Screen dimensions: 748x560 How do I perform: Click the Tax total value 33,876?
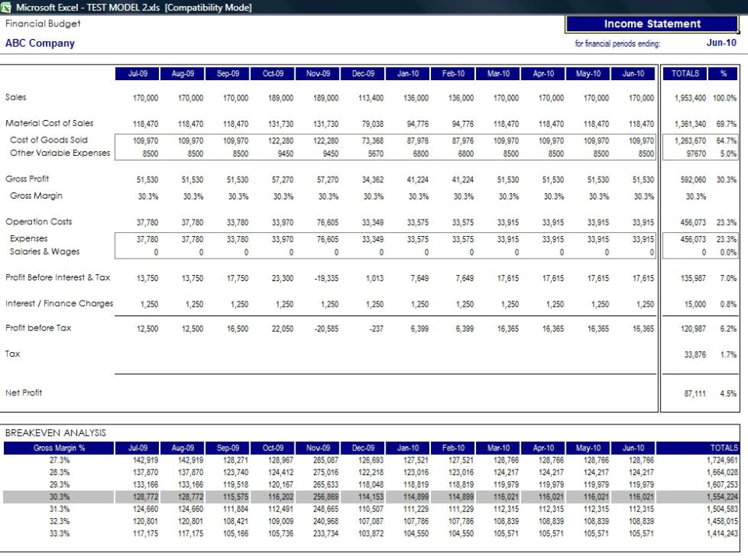694,355
